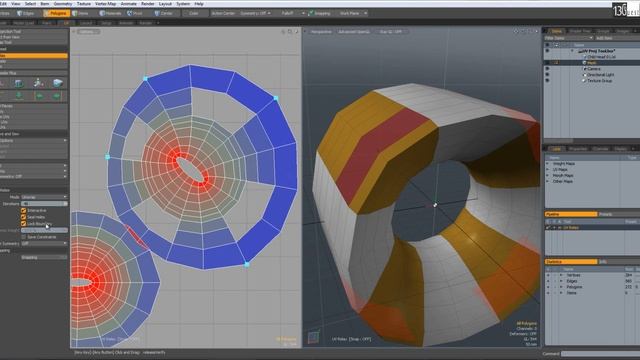640x360 pixels.
Task: Click the running figure icon in tool panel
Action: click(x=38, y=83)
